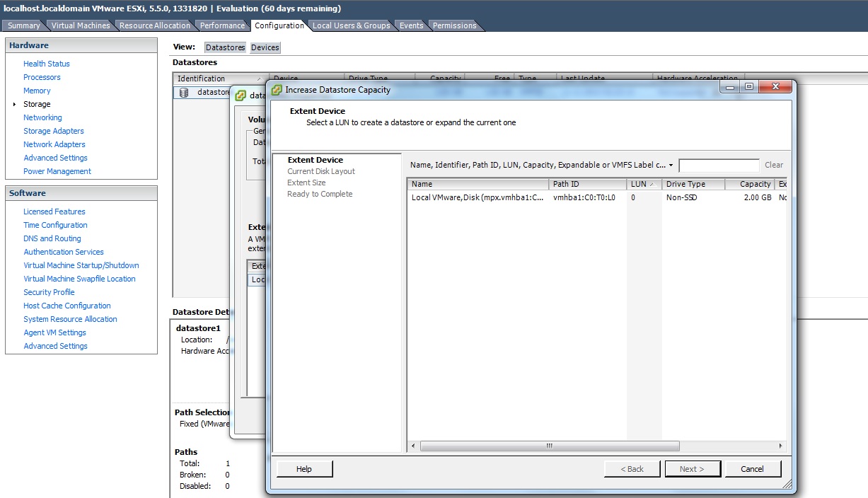Image resolution: width=868 pixels, height=498 pixels.
Task: Click the vmhba1:C0:T0:L0 path cell
Action: pos(584,198)
